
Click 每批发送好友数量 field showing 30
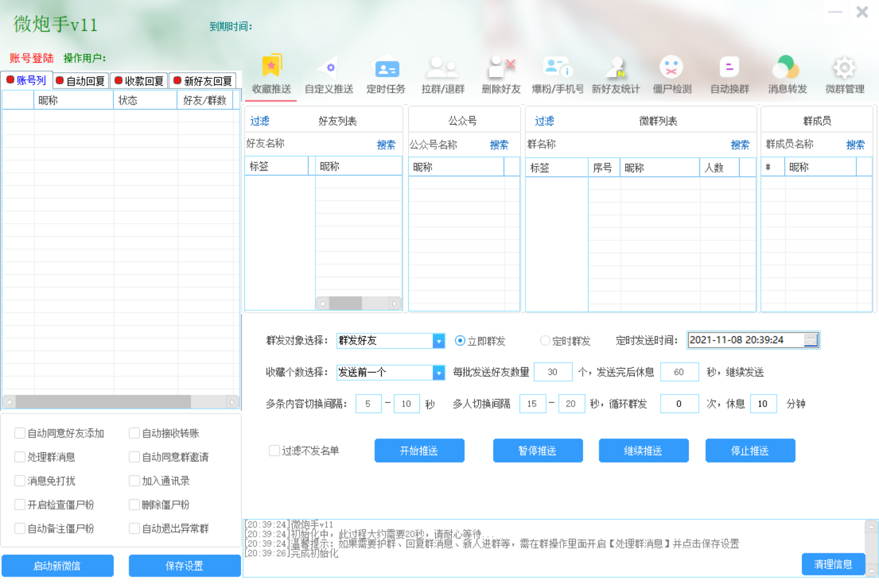(553, 372)
